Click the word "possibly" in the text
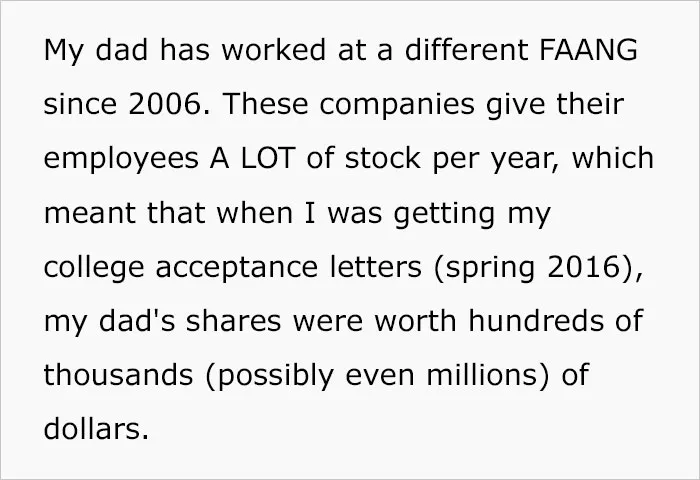Screen dimensions: 700x480 point(275,377)
